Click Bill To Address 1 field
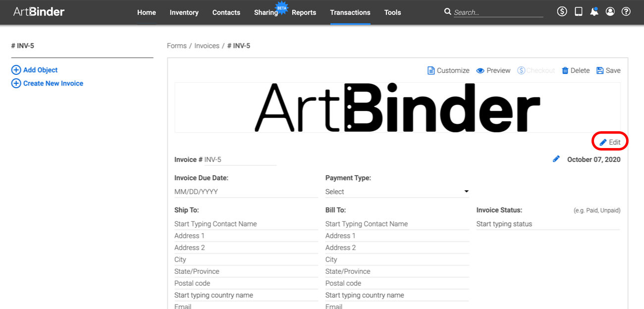Screen dimensions: 644x309 tap(397, 236)
